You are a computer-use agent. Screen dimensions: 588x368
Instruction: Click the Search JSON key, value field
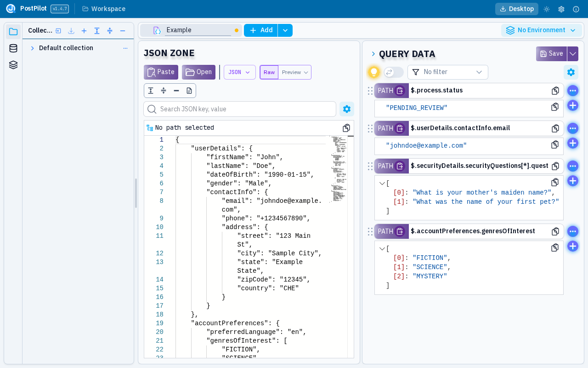[x=246, y=109]
